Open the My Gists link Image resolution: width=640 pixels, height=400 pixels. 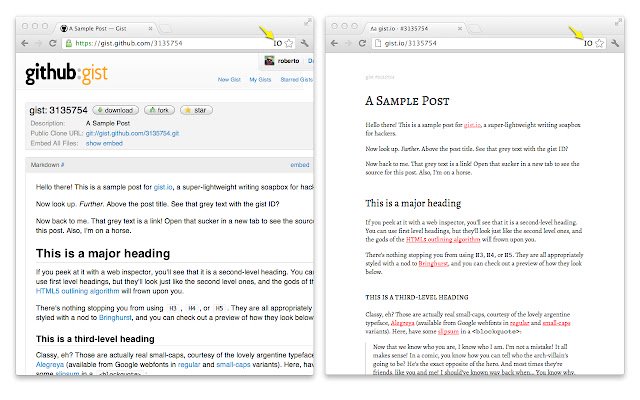(260, 80)
